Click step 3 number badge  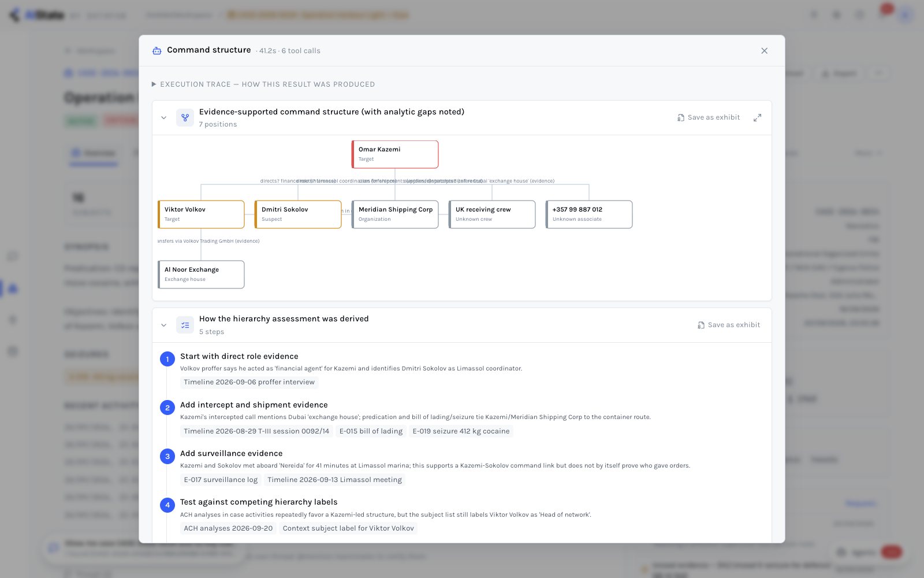click(167, 456)
